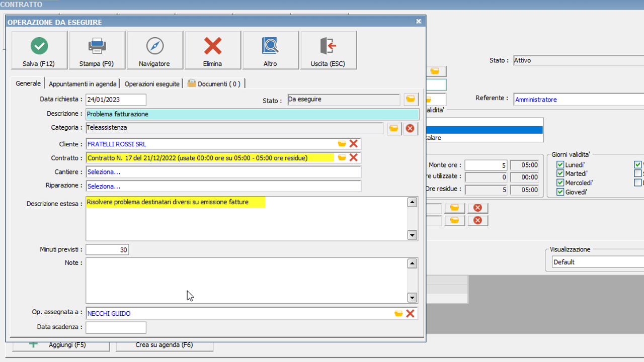The width and height of the screenshot is (644, 362).
Task: Open the Contratto folder lookup
Action: click(342, 158)
